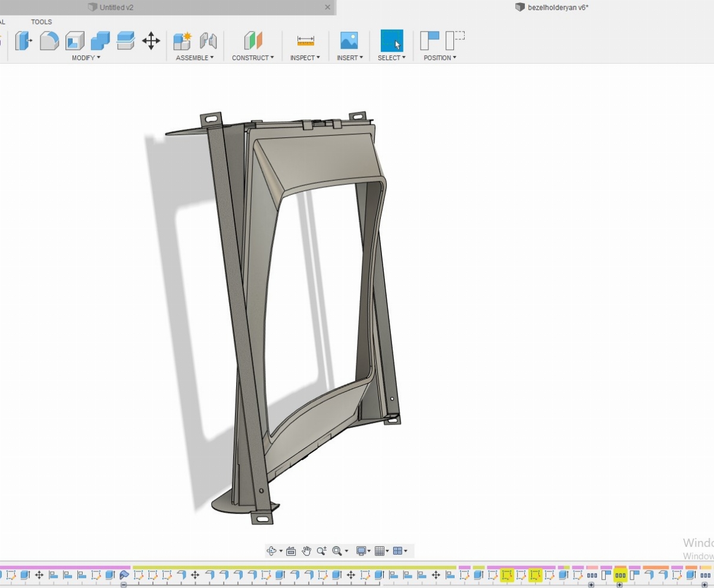Expand the MODIFY dropdown
714x588 pixels.
tap(86, 58)
